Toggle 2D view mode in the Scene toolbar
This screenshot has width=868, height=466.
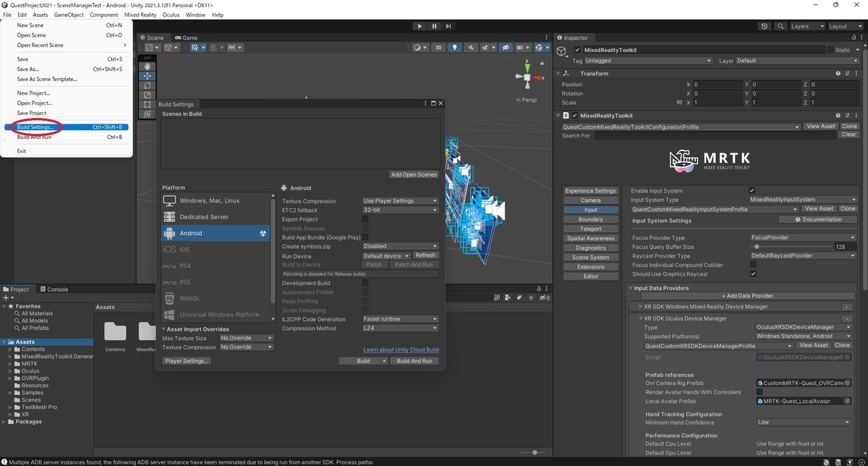pos(438,48)
